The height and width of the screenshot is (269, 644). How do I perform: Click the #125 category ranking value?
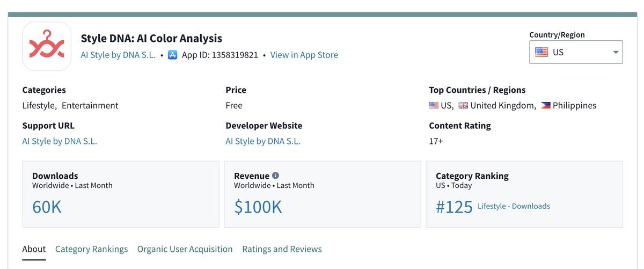pos(454,207)
